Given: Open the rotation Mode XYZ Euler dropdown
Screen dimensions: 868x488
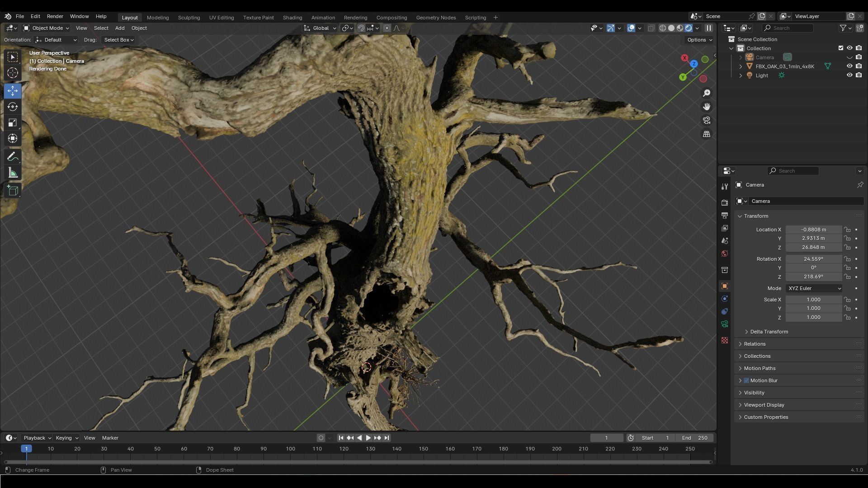Looking at the screenshot, I should click(814, 288).
